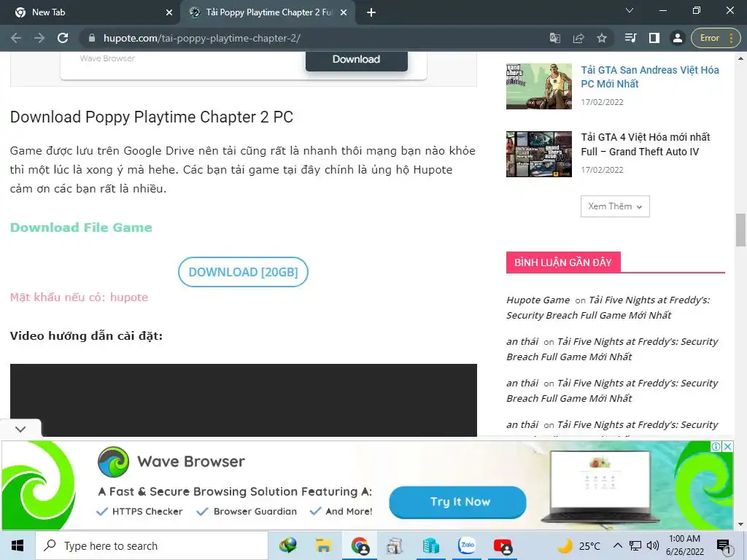
Task: Click the BÌNH LUẬN GẦN ĐÂY heading
Action: click(563, 262)
